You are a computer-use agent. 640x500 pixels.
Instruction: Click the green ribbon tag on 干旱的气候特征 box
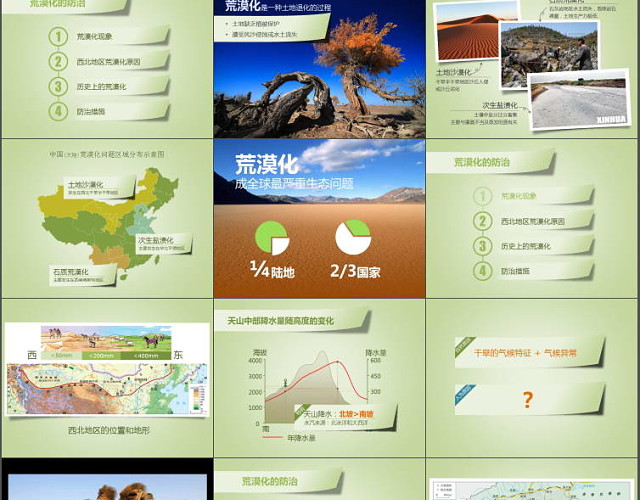(x=465, y=347)
